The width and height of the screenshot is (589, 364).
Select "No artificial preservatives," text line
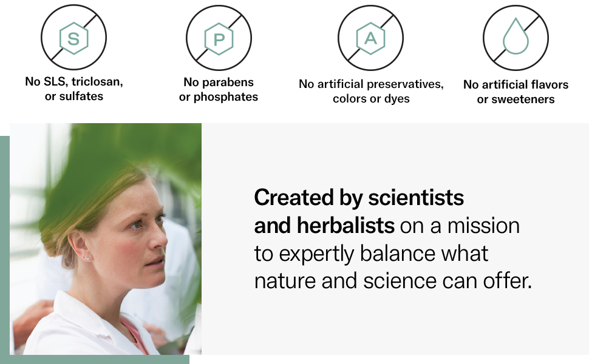(x=371, y=84)
